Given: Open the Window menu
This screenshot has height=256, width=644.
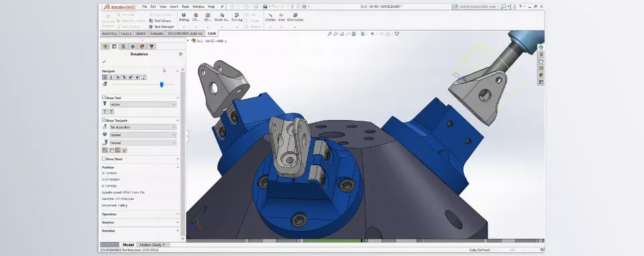Looking at the screenshot, I should 199,7.
